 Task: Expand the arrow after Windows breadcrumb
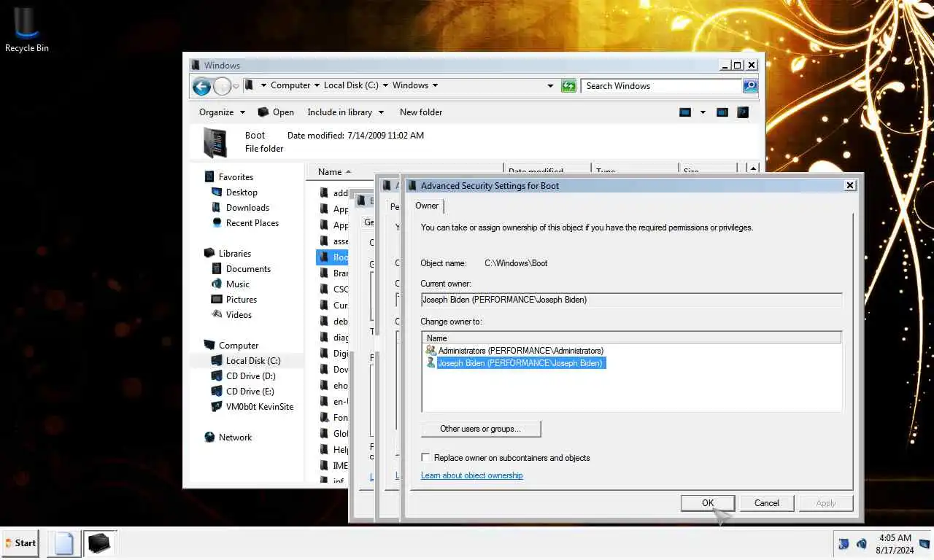coord(435,85)
